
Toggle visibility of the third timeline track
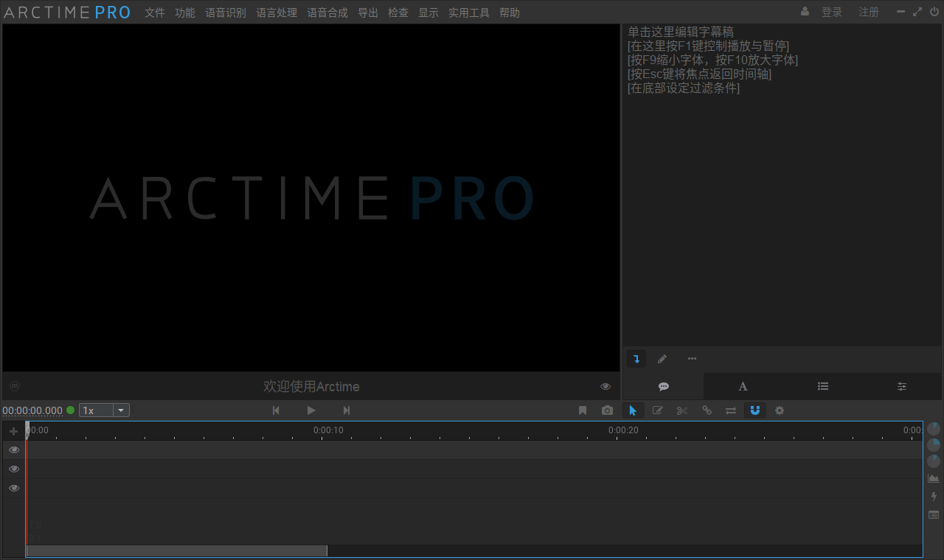coord(14,488)
